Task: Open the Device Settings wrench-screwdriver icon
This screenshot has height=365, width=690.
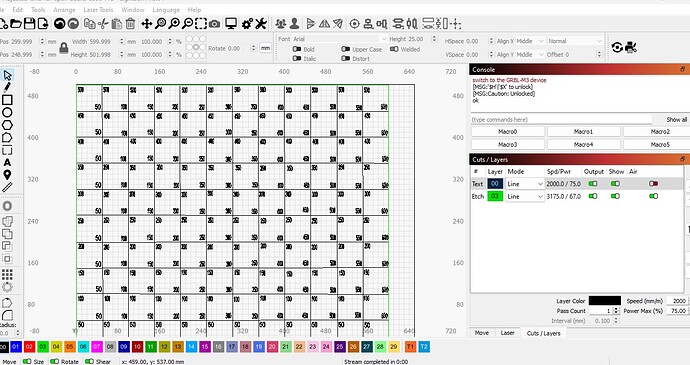Action: 261,24
